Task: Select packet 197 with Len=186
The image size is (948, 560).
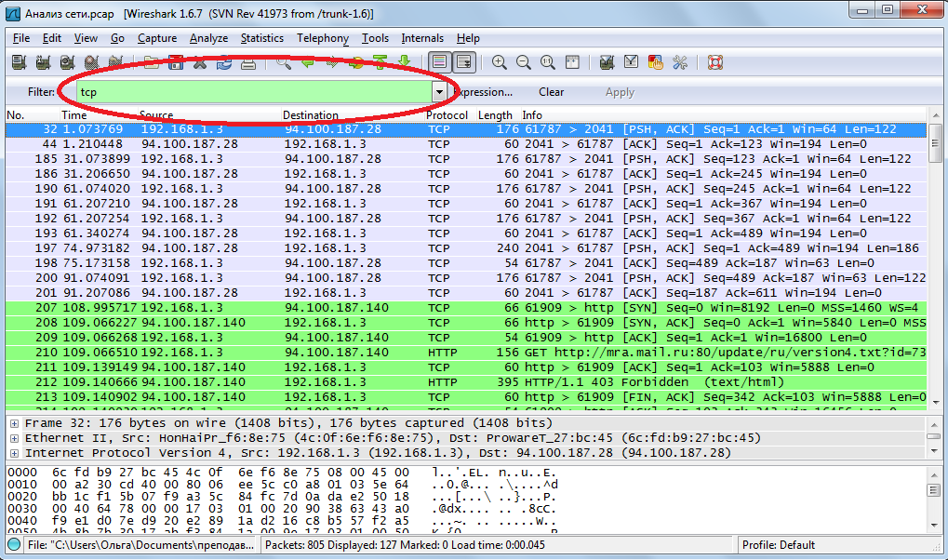Action: pos(466,248)
